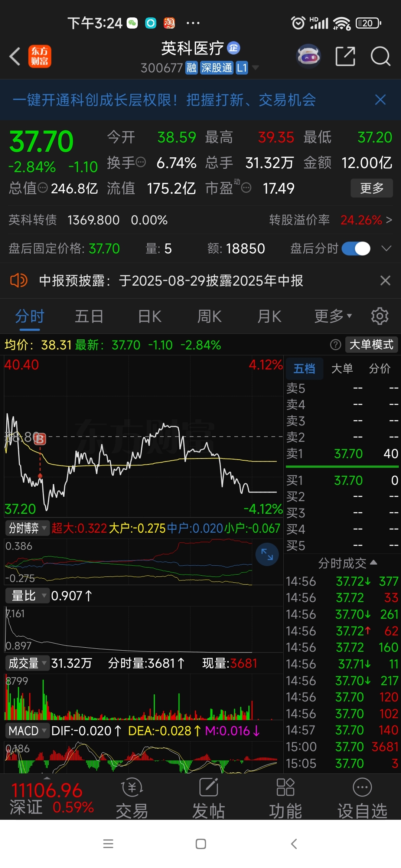Open the 成交量 indicator dropdown
This screenshot has height=868, width=401.
pos(27,663)
